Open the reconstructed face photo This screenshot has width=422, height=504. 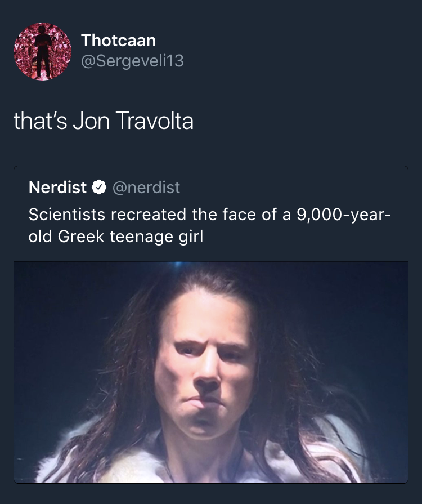click(211, 372)
